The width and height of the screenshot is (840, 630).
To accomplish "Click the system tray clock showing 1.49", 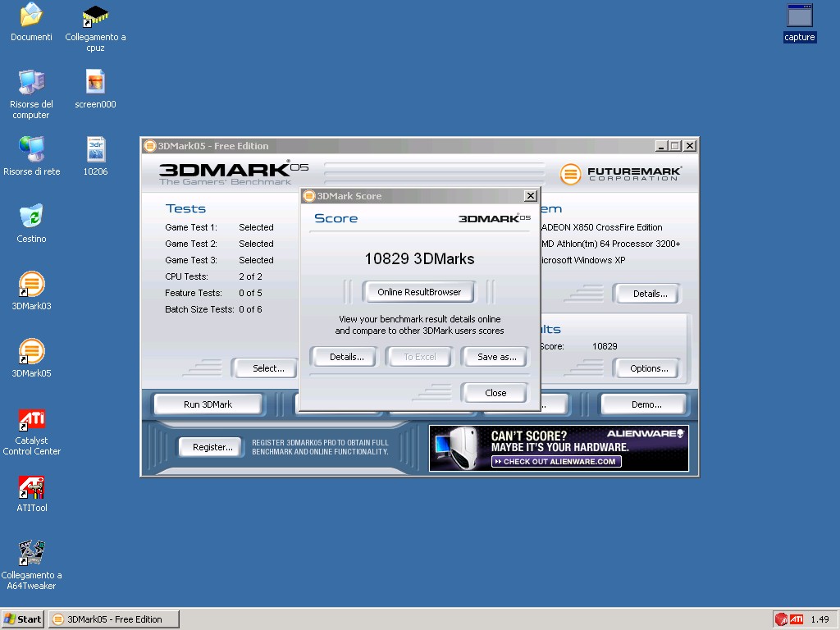I will [819, 619].
